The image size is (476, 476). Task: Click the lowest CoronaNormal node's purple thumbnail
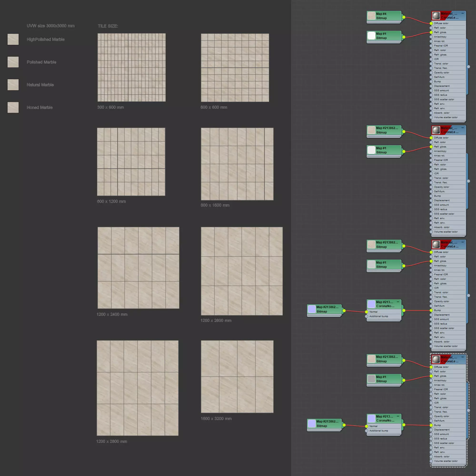point(371,418)
